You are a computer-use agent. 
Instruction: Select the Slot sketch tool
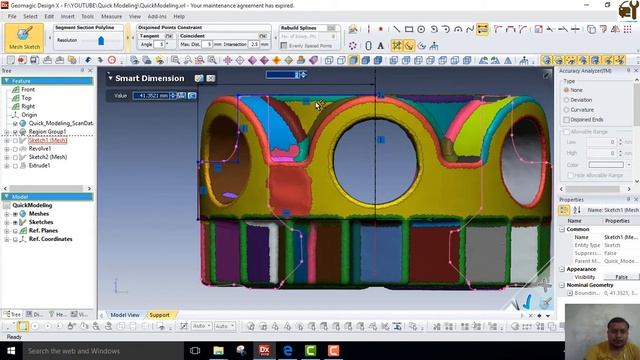point(368,46)
